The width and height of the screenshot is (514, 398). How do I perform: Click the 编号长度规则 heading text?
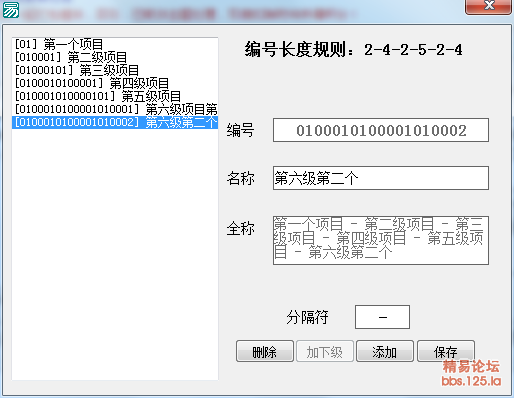pos(353,50)
